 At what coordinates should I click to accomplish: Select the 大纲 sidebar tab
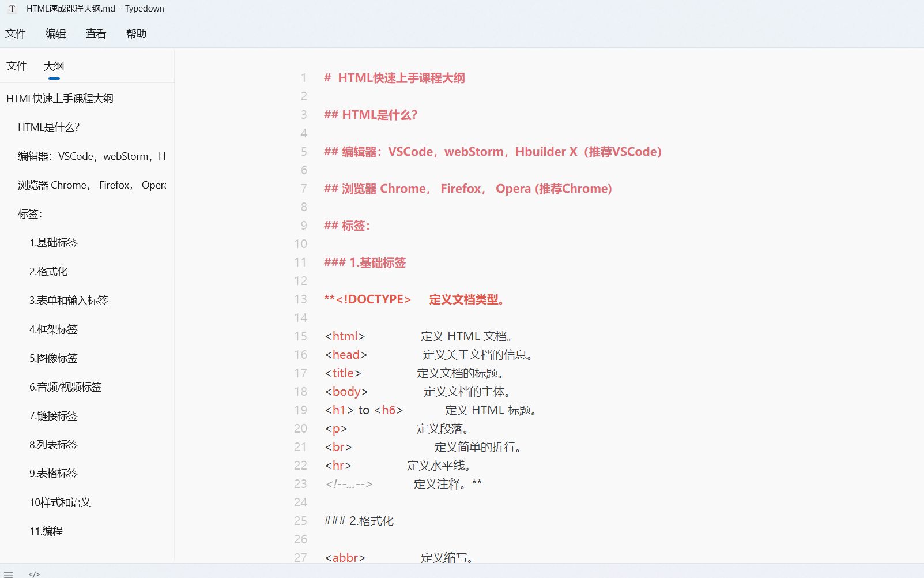(x=54, y=66)
